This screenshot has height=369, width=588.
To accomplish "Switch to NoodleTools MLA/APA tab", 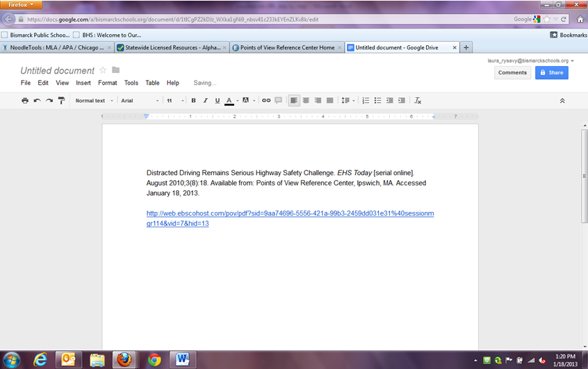I will (56, 48).
